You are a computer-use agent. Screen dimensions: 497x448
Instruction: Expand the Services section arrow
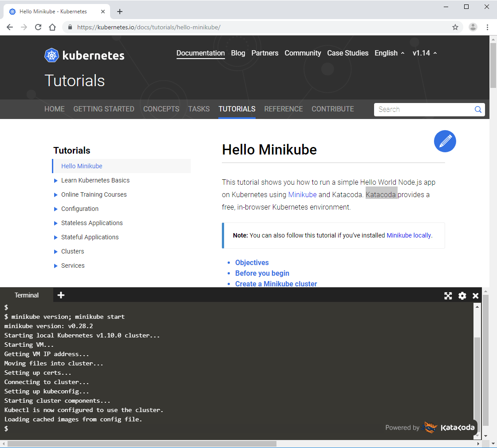coord(56,266)
